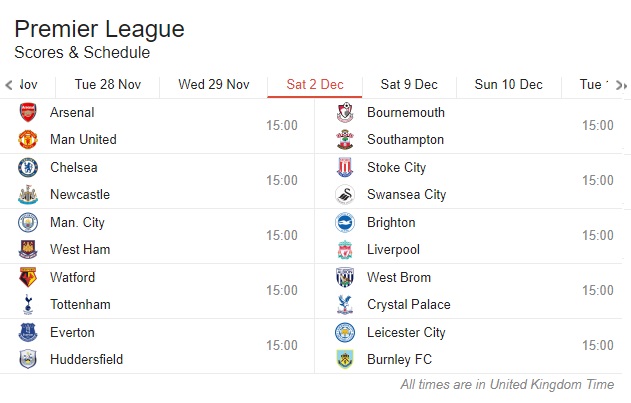Click the Liverpool club crest
Image resolution: width=631 pixels, height=403 pixels.
[x=345, y=250]
